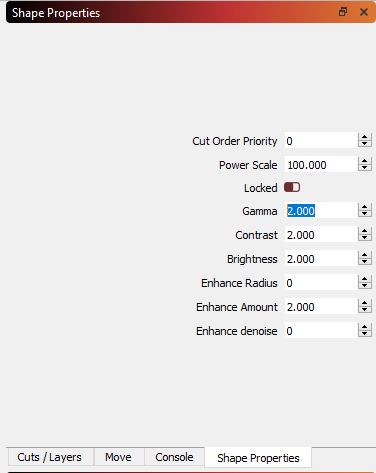The height and width of the screenshot is (473, 376).
Task: Click the Cut Order Priority field
Action: (x=321, y=141)
